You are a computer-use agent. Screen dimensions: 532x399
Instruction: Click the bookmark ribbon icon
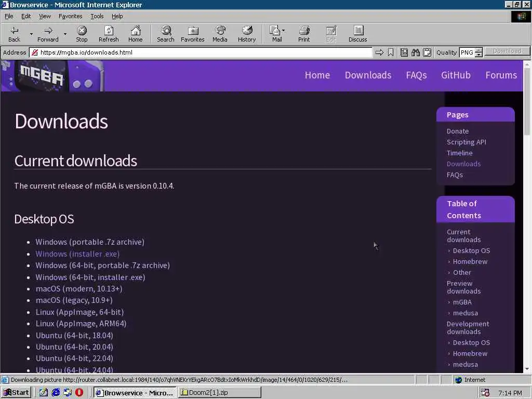[391, 52]
